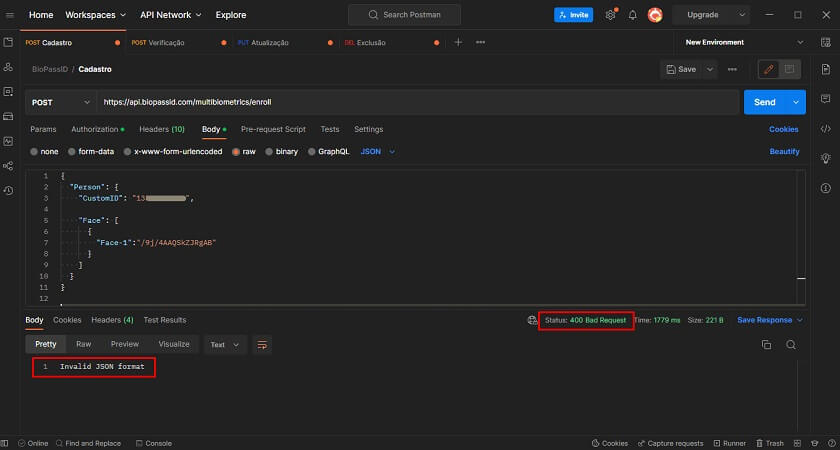Open the Environments sidebar icon

tap(8, 92)
